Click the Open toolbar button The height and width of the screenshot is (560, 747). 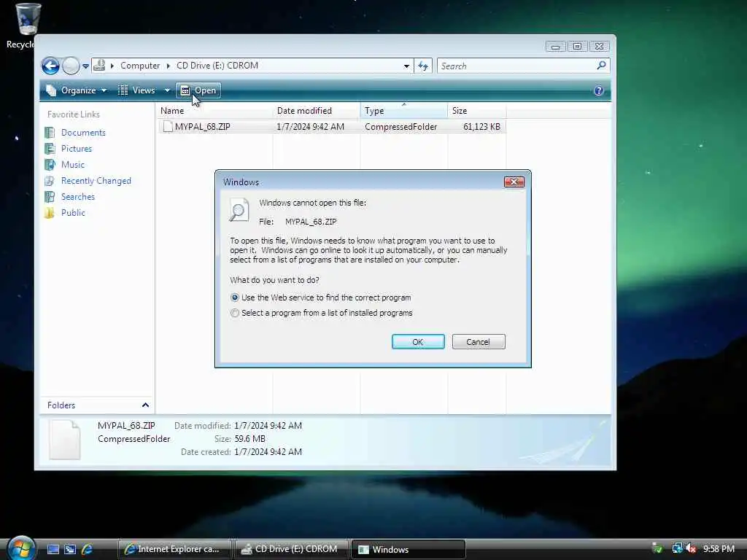pyautogui.click(x=198, y=90)
